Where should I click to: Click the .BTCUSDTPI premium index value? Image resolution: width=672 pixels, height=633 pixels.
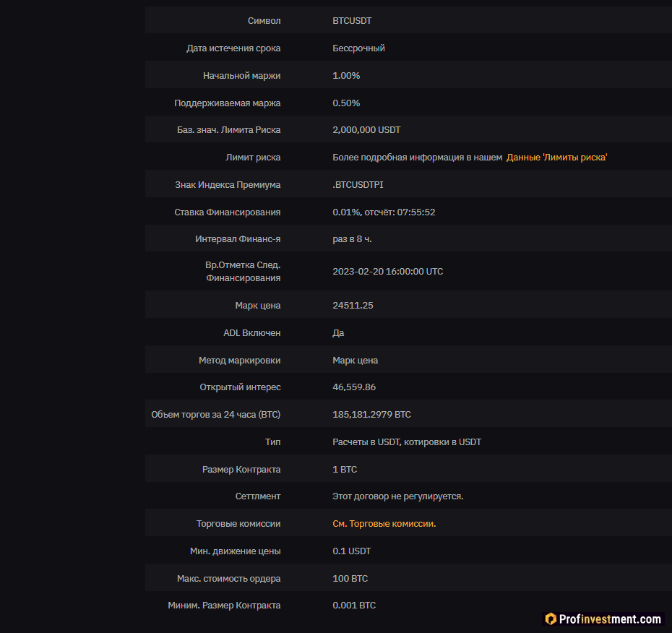358,185
